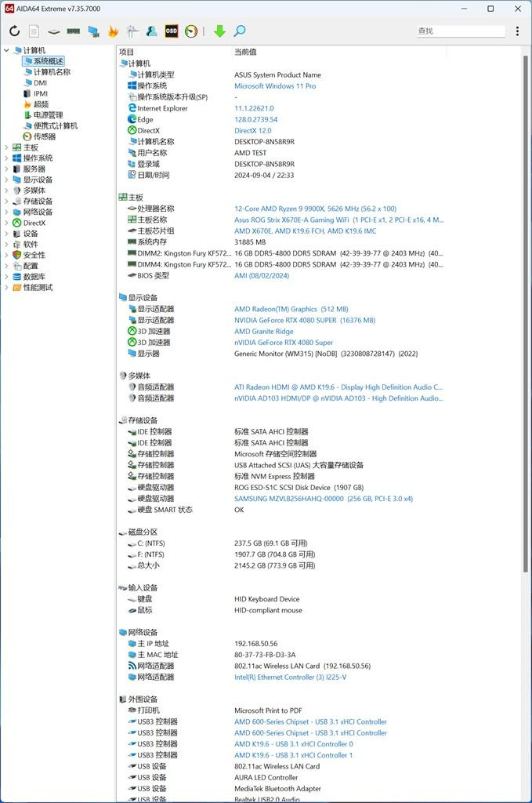Image resolution: width=532 pixels, height=803 pixels.
Task: Click the magnifier search icon in toolbar
Action: [240, 31]
